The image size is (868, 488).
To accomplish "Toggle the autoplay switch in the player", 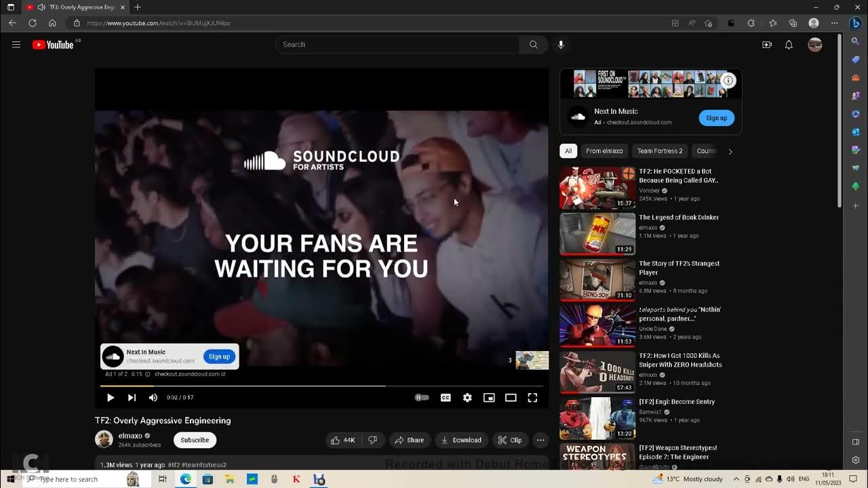I will 422,398.
